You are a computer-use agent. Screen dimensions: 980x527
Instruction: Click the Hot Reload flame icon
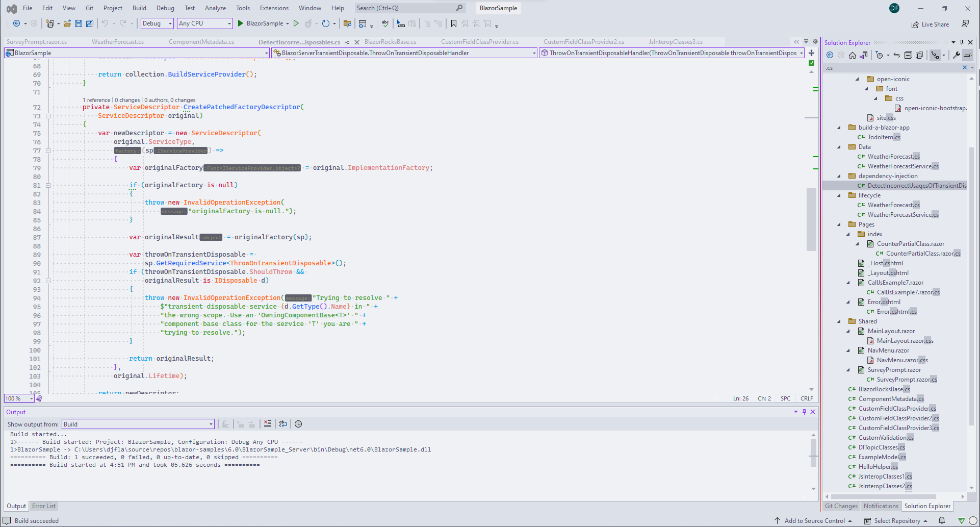[308, 23]
